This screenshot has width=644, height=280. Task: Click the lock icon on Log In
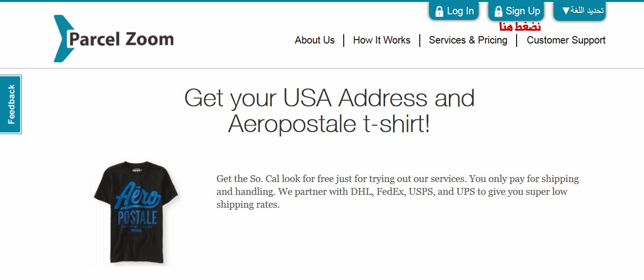439,11
